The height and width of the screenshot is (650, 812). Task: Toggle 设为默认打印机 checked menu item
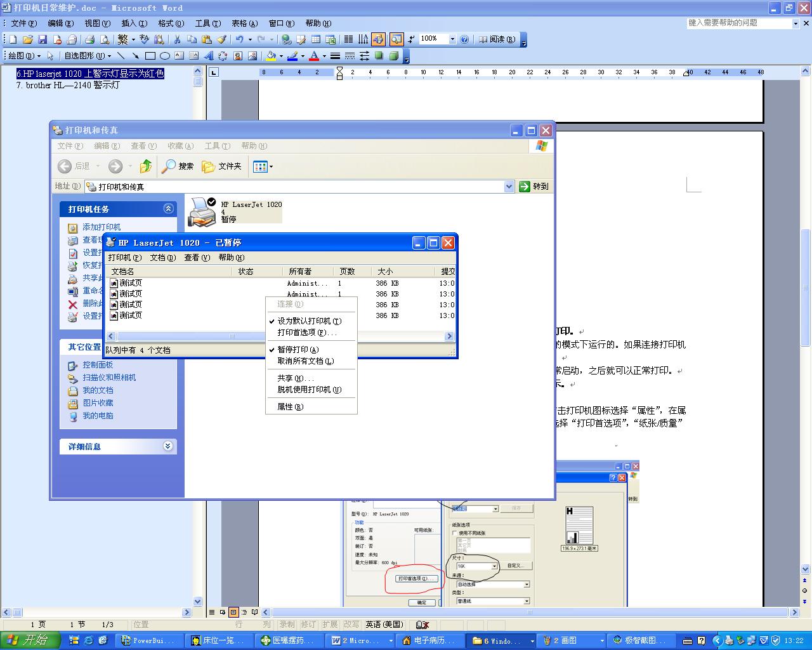click(x=309, y=321)
